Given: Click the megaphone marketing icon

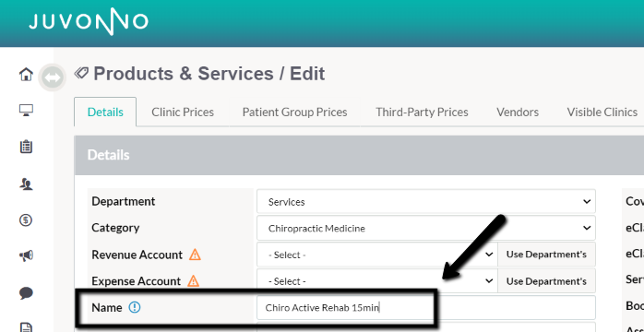Looking at the screenshot, I should point(26,256).
